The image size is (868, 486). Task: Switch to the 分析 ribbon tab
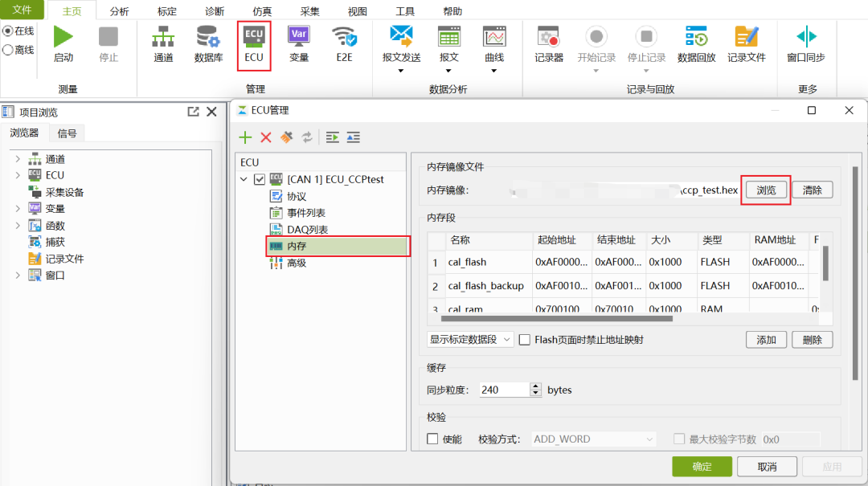[x=119, y=11]
